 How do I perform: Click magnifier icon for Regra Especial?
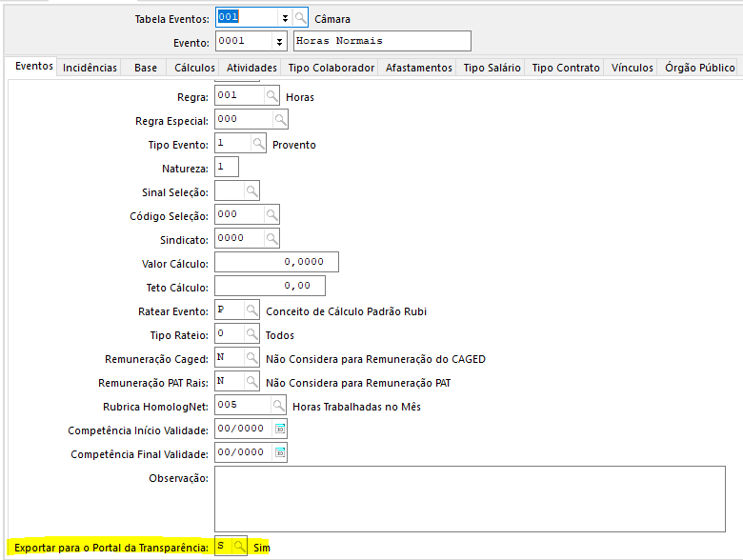(x=280, y=119)
